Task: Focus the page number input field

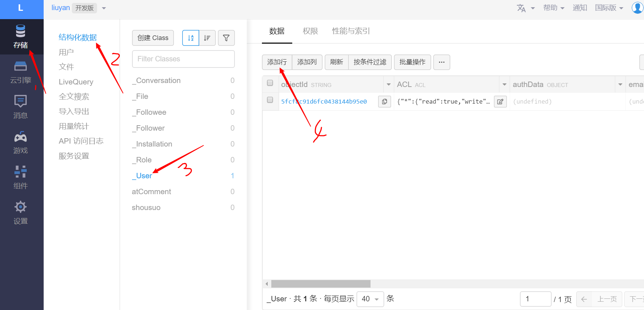Action: coord(536,299)
